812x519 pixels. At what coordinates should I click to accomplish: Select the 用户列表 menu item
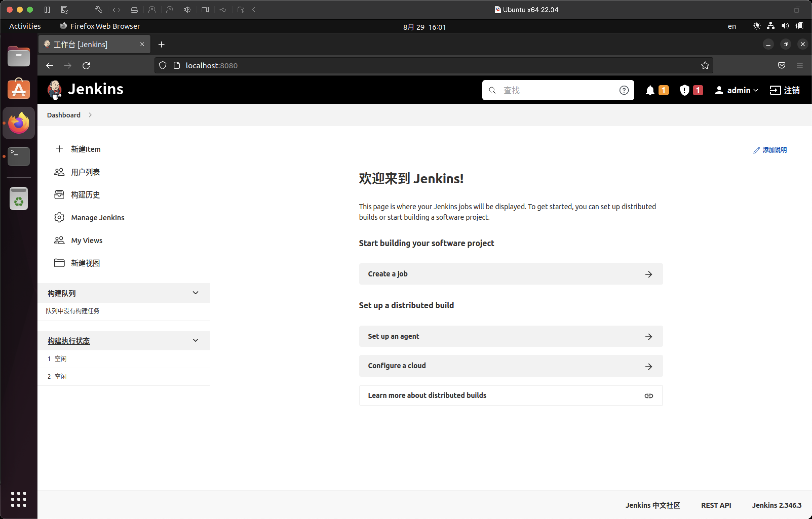tap(85, 172)
